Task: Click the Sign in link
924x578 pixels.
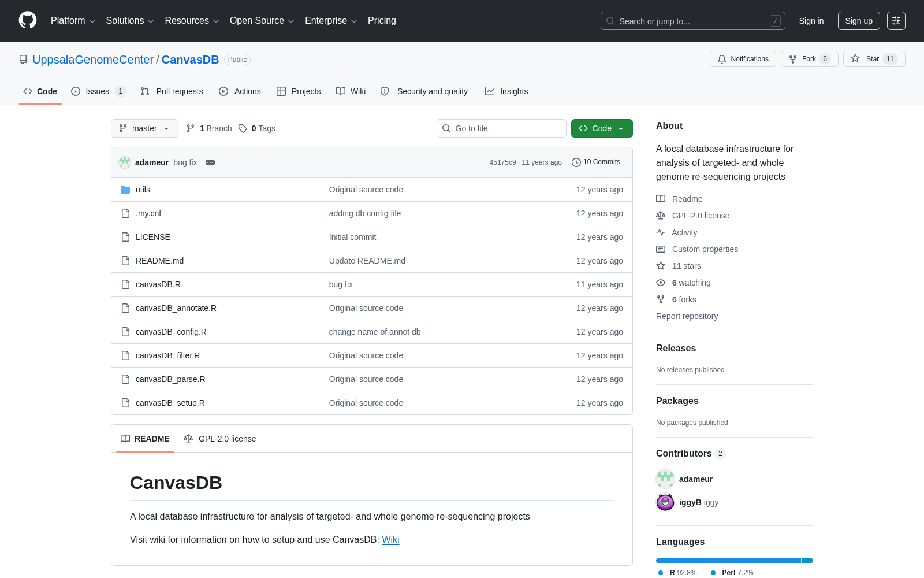Action: (x=811, y=21)
